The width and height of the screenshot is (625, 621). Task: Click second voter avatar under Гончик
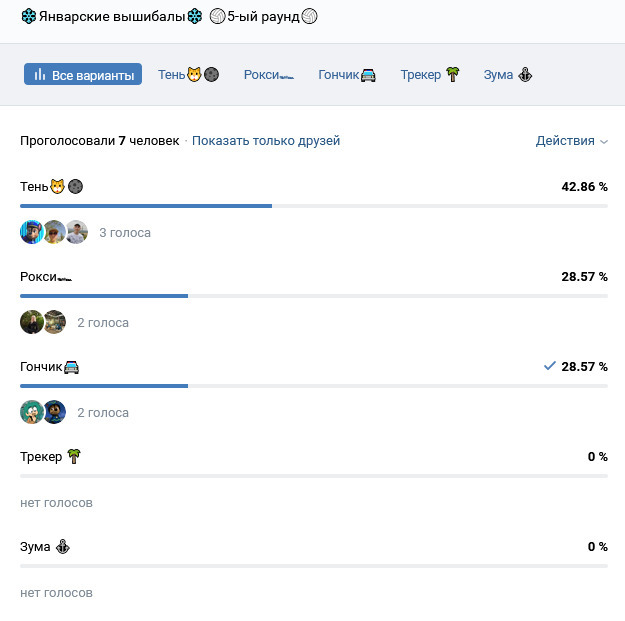click(x=54, y=412)
